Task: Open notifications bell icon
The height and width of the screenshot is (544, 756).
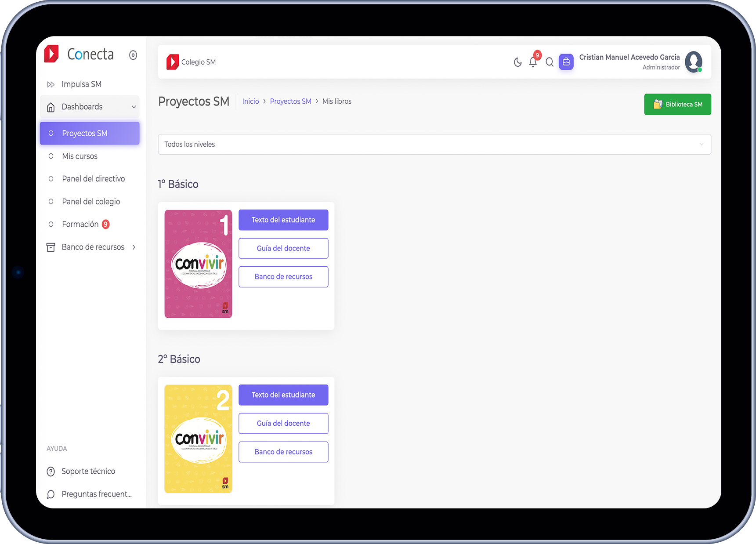Action: click(x=533, y=62)
